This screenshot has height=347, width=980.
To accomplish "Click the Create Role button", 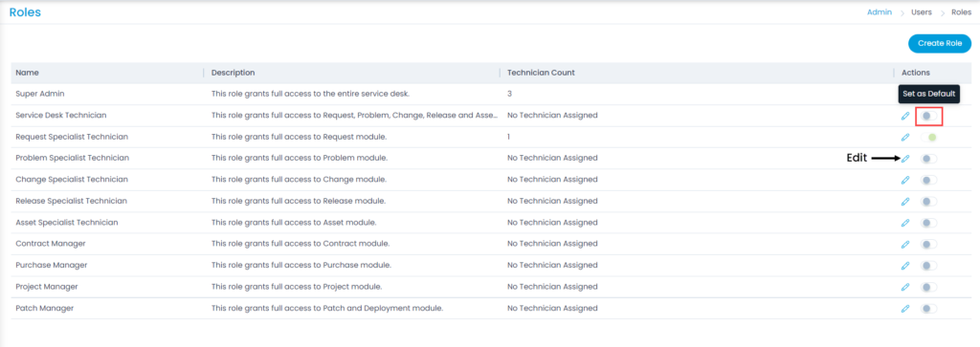I will click(x=940, y=43).
